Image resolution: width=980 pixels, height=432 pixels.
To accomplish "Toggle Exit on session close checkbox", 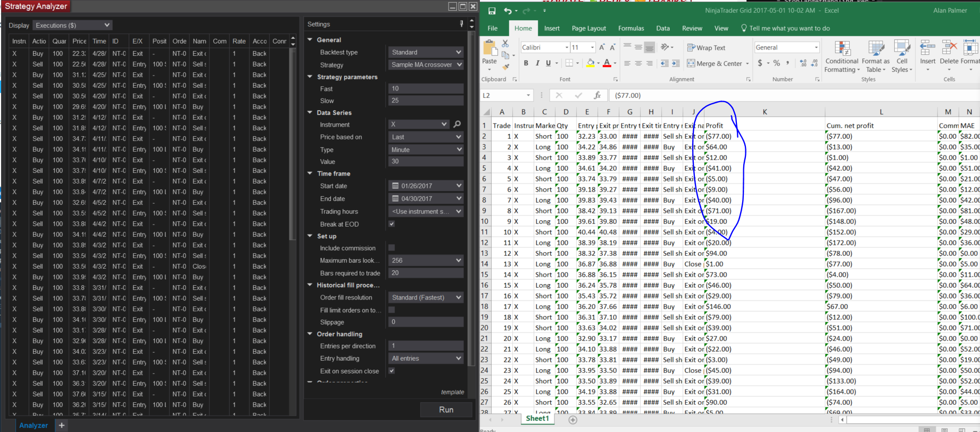I will [392, 371].
